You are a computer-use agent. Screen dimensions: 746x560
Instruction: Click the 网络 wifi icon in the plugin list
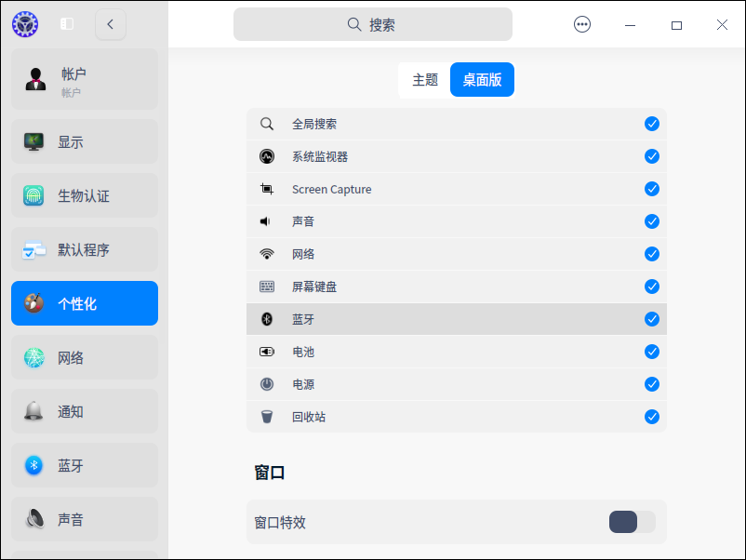pyautogui.click(x=267, y=254)
